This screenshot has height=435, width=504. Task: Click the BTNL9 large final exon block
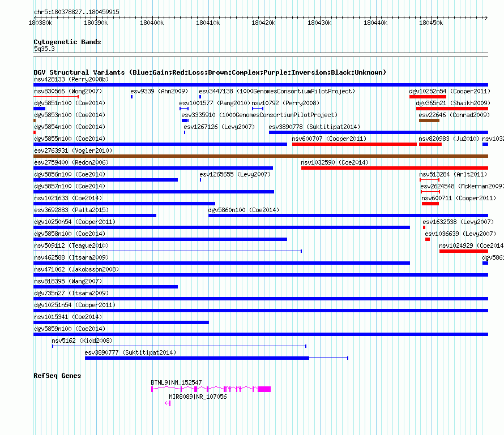click(x=264, y=389)
